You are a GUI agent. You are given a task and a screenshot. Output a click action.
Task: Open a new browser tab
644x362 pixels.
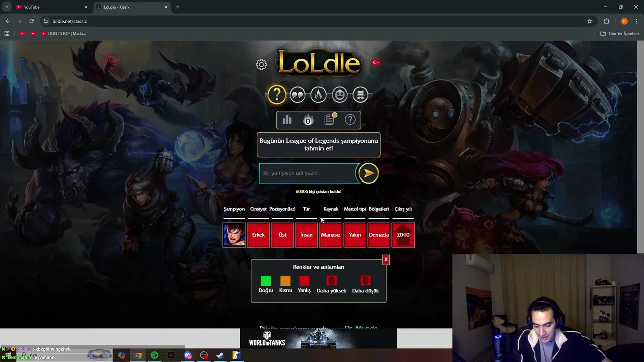point(178,7)
